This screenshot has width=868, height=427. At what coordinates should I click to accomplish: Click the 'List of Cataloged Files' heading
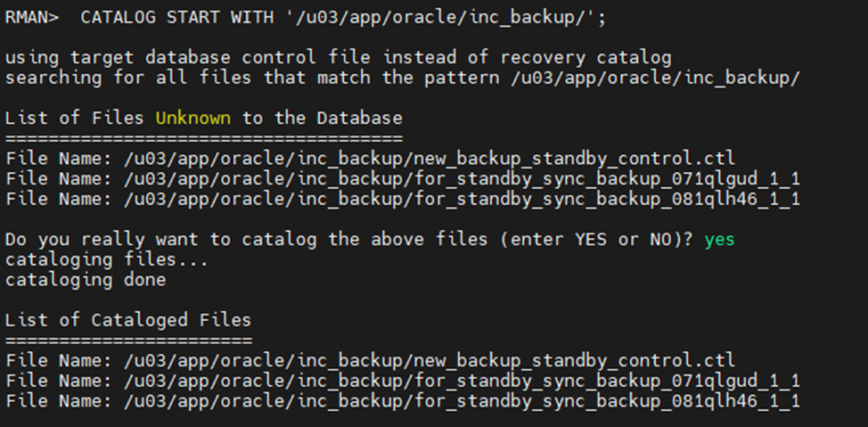(128, 320)
